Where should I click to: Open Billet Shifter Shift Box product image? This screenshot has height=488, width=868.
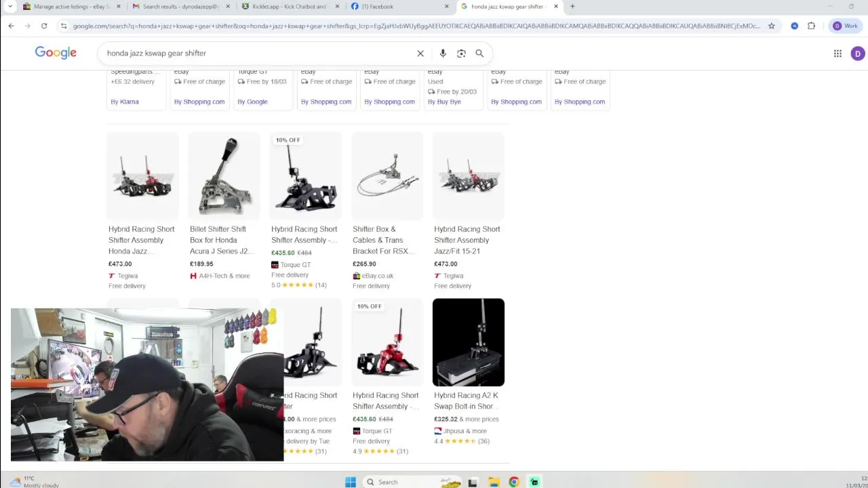coord(224,176)
